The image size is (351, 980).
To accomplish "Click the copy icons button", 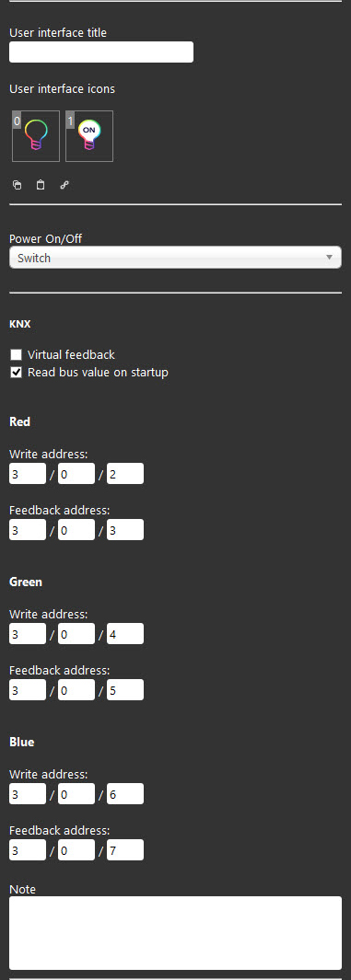I will coord(17,185).
